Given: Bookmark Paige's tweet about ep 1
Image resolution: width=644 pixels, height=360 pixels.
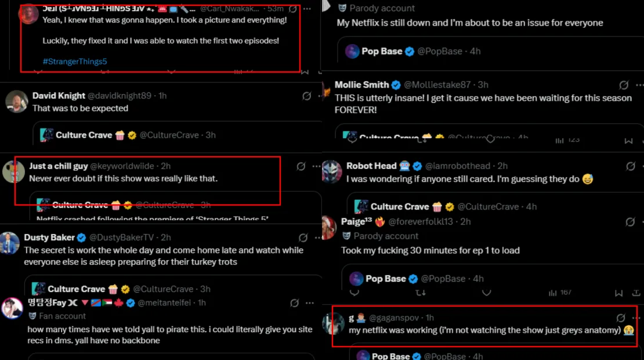Looking at the screenshot, I should 619,293.
